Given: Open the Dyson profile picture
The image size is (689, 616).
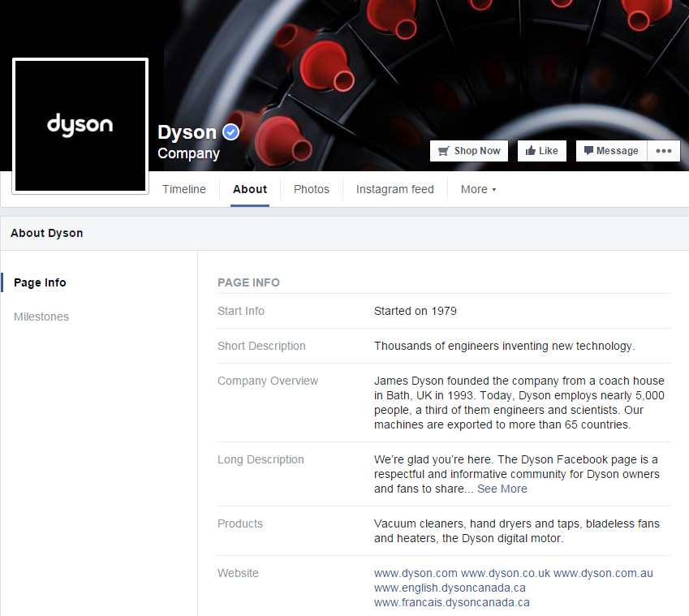Looking at the screenshot, I should pos(80,126).
